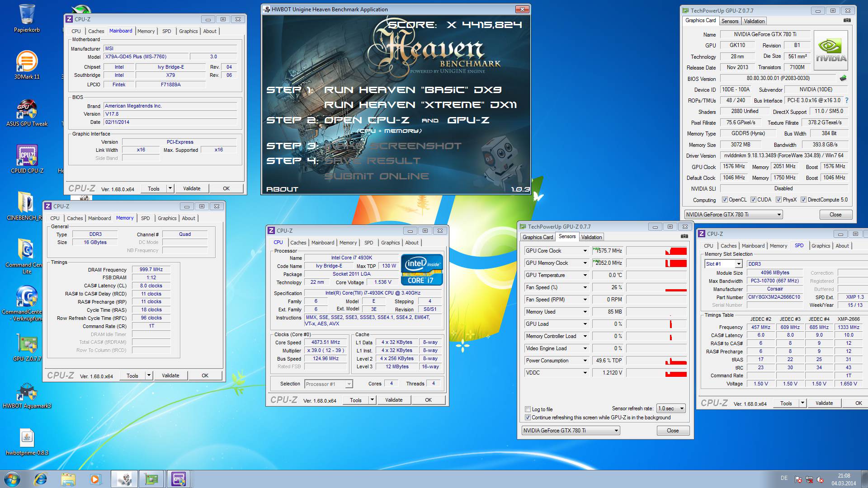Open Windows Explorer folder in taskbar
The height and width of the screenshot is (488, 868).
pyautogui.click(x=68, y=479)
